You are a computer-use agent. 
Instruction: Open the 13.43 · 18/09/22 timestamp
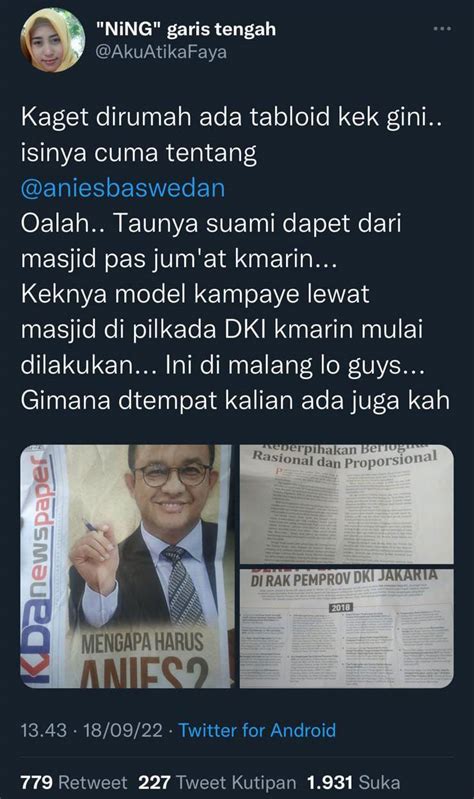[x=92, y=730]
